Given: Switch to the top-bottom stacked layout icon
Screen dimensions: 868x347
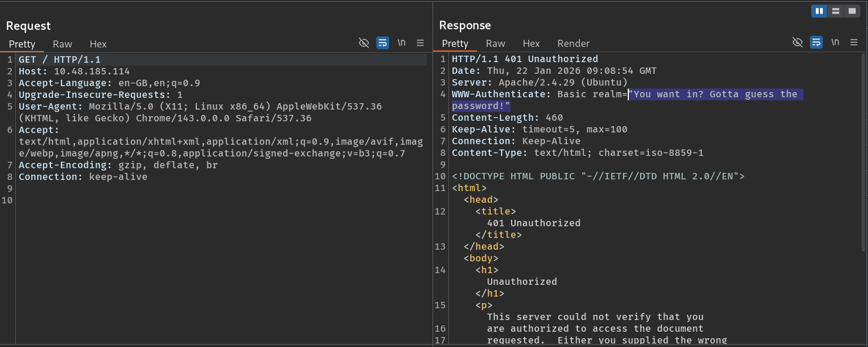Looking at the screenshot, I should pos(835,11).
